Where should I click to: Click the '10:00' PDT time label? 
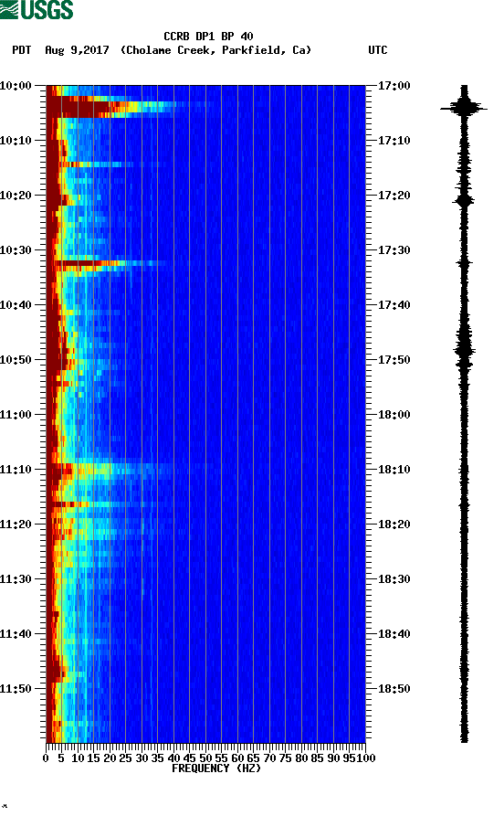click(x=16, y=85)
